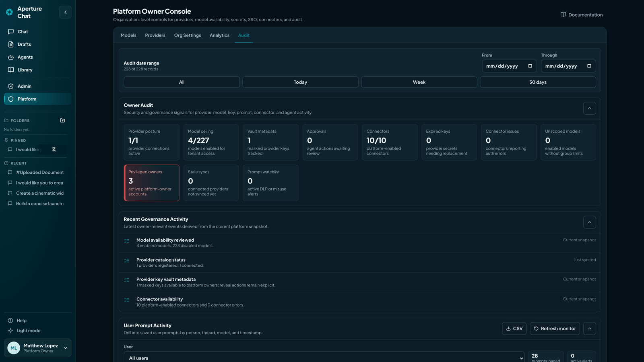Switch to the Providers tab
The width and height of the screenshot is (644, 362).
(155, 35)
